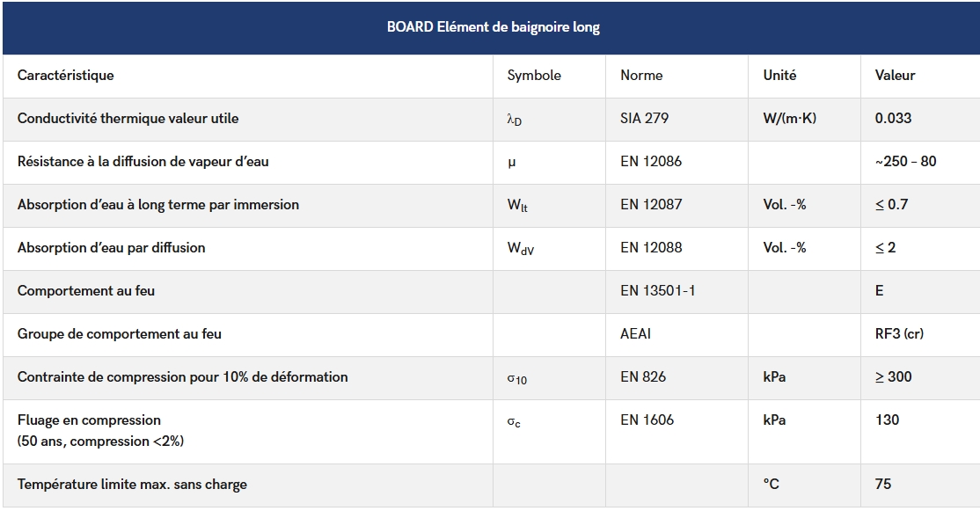This screenshot has width=980, height=511.
Task: Click the 'Caractéristique' column header
Action: pyautogui.click(x=65, y=76)
